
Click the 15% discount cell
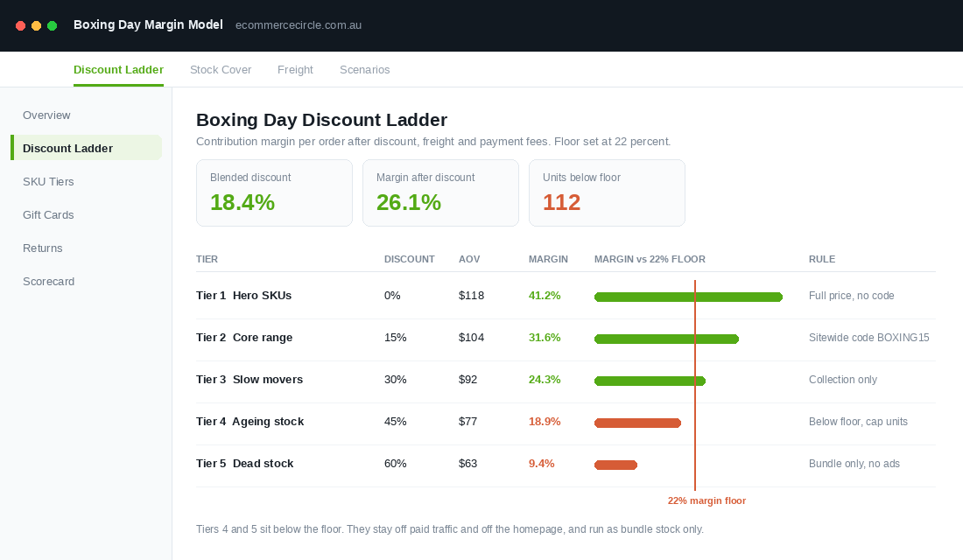point(396,337)
